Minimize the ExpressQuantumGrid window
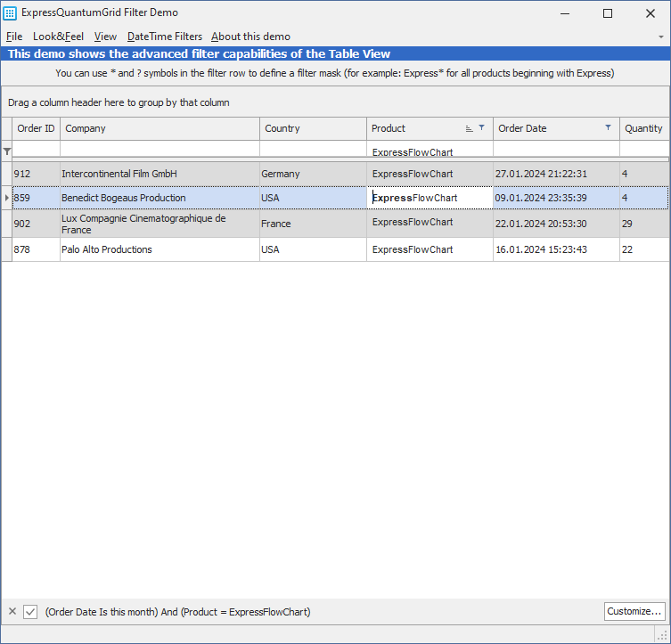 click(x=565, y=13)
